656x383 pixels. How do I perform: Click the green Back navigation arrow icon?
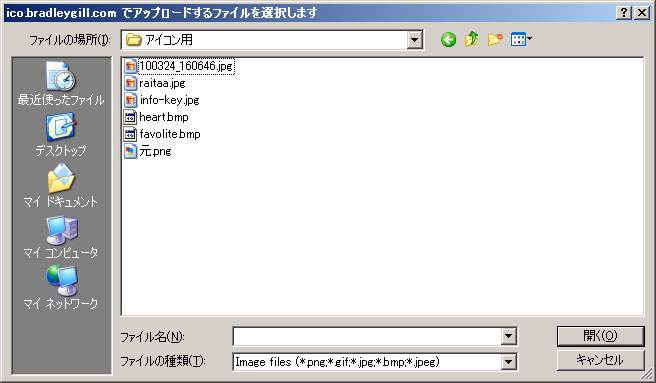coord(448,40)
